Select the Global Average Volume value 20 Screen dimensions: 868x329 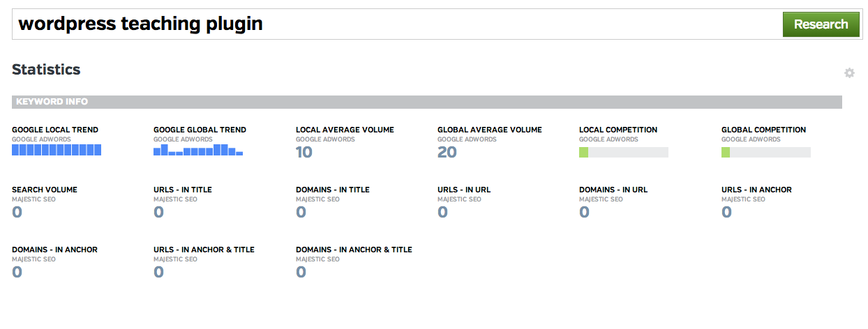(447, 152)
